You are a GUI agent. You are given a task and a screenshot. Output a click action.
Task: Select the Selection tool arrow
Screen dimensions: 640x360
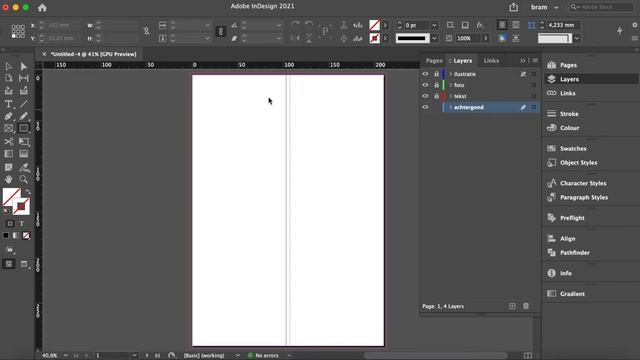click(9, 66)
